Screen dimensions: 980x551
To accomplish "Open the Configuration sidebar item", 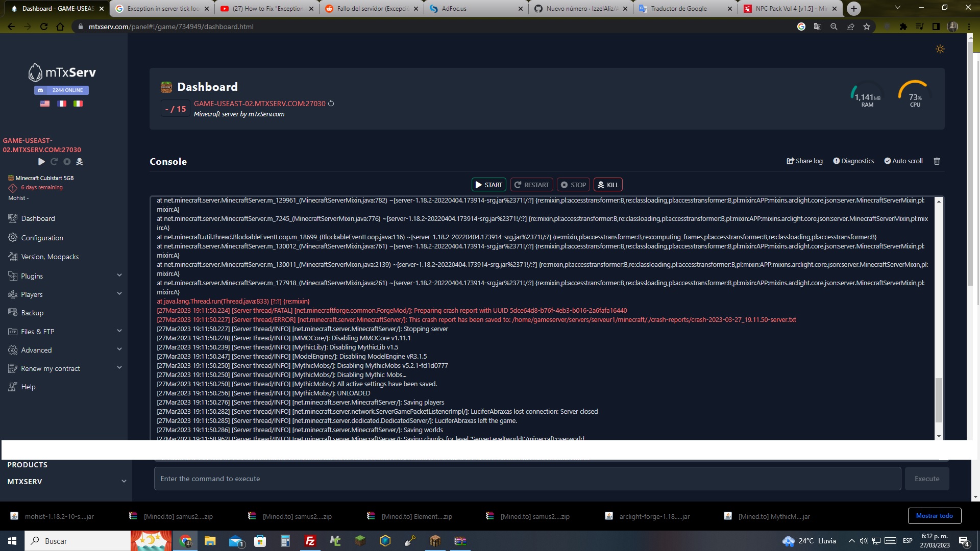I will [42, 238].
